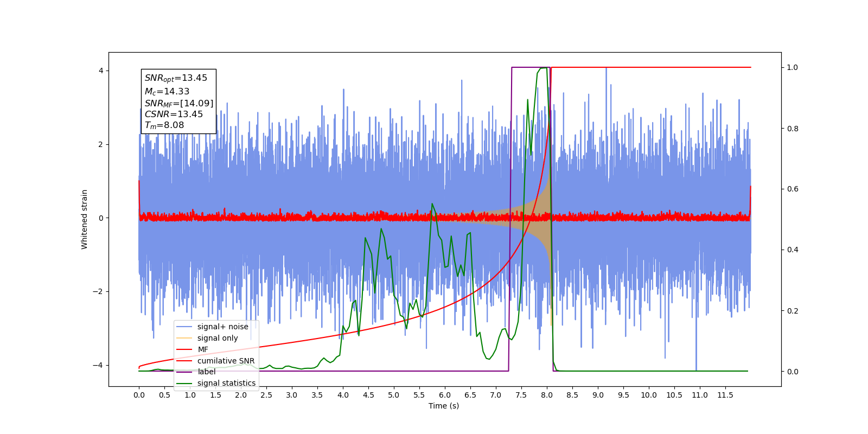
Task: Click x-axis tick label 11.5
Action: point(725,395)
